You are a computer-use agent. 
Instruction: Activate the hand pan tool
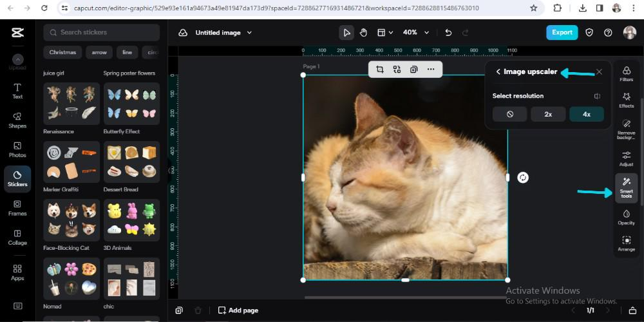363,32
